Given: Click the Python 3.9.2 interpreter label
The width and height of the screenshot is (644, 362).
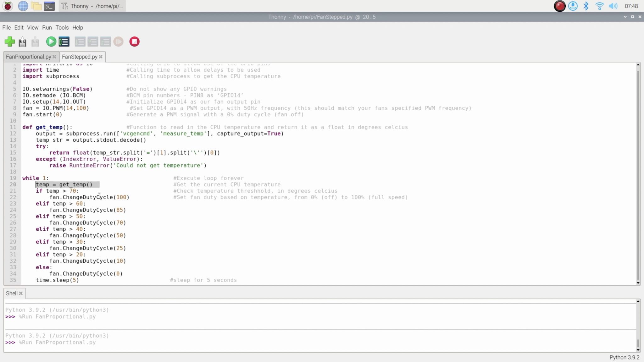Looking at the screenshot, I should (x=624, y=357).
